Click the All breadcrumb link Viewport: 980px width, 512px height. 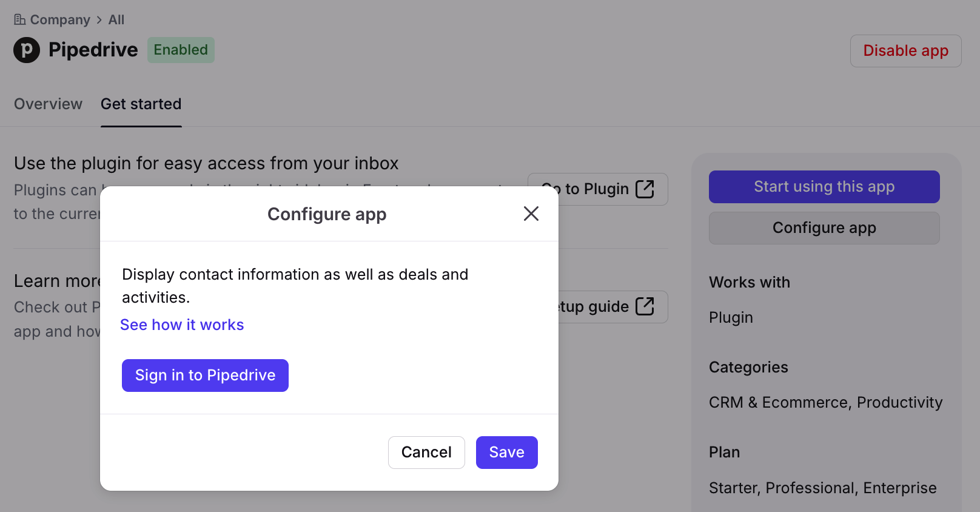(116, 20)
